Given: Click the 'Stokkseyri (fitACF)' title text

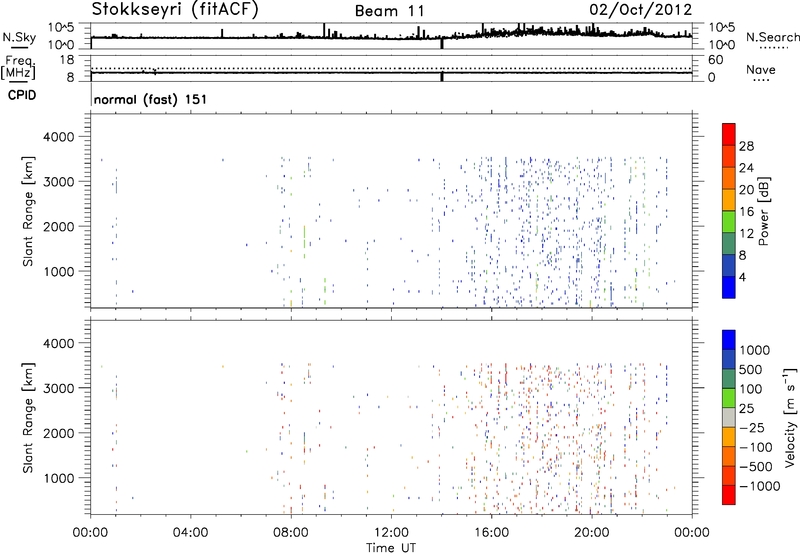Looking at the screenshot, I should pyautogui.click(x=175, y=9).
